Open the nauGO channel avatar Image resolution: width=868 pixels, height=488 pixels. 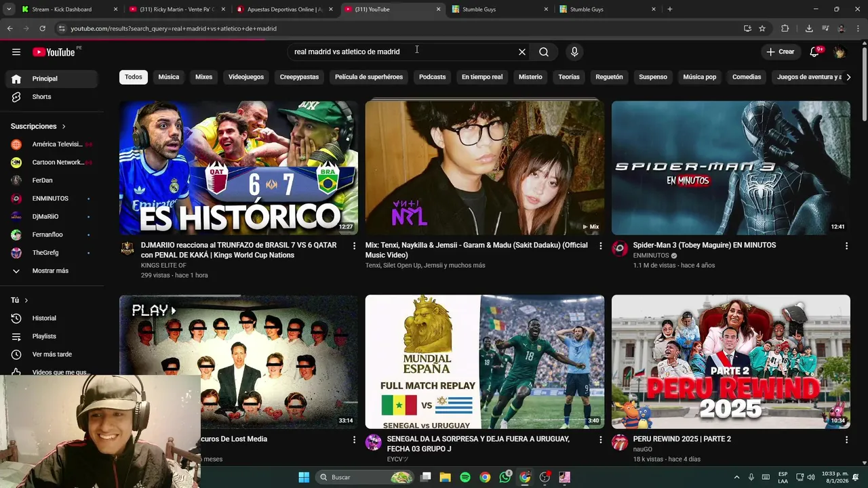[x=620, y=443]
